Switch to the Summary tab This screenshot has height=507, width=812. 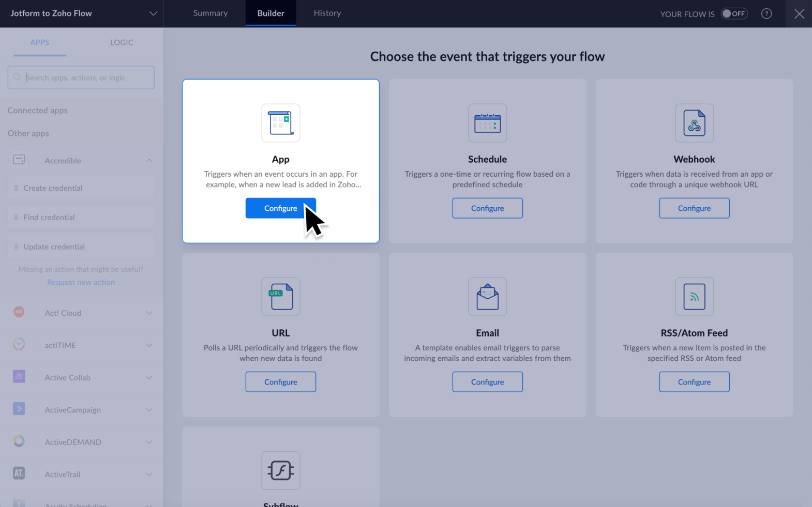pos(210,13)
